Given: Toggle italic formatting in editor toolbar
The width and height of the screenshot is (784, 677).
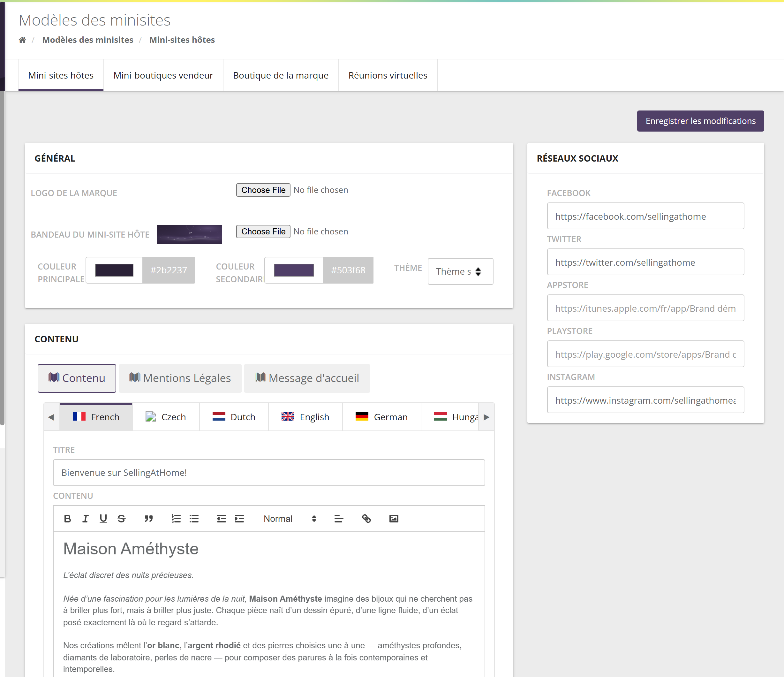Looking at the screenshot, I should pyautogui.click(x=86, y=518).
